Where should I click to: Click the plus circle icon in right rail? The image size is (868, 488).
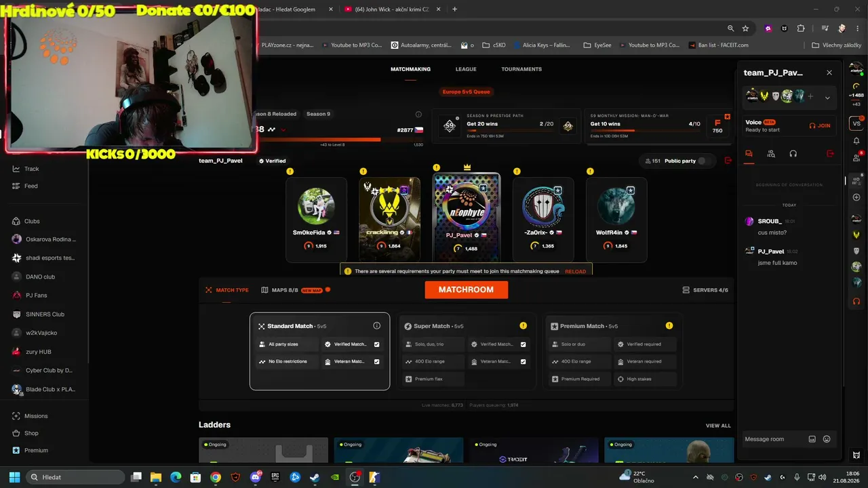pos(856,197)
